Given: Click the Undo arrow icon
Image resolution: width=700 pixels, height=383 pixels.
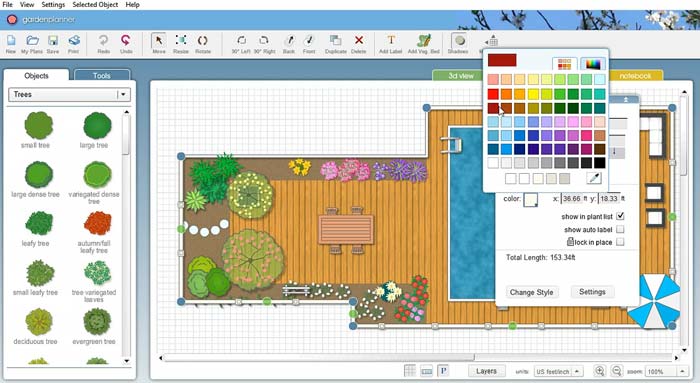Looking at the screenshot, I should (x=126, y=41).
